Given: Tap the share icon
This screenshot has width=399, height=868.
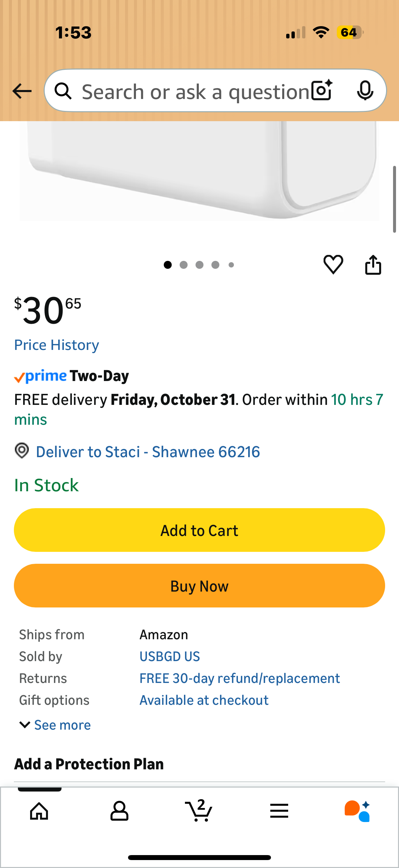Looking at the screenshot, I should pos(373,265).
